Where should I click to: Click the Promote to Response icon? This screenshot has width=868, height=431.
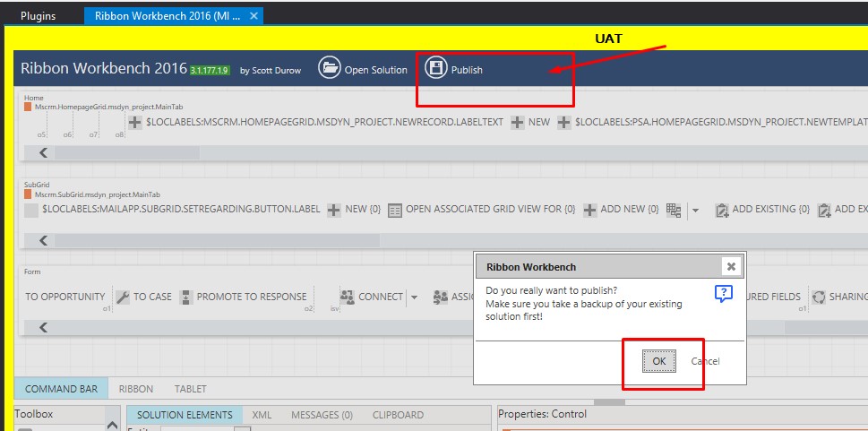pyautogui.click(x=186, y=297)
